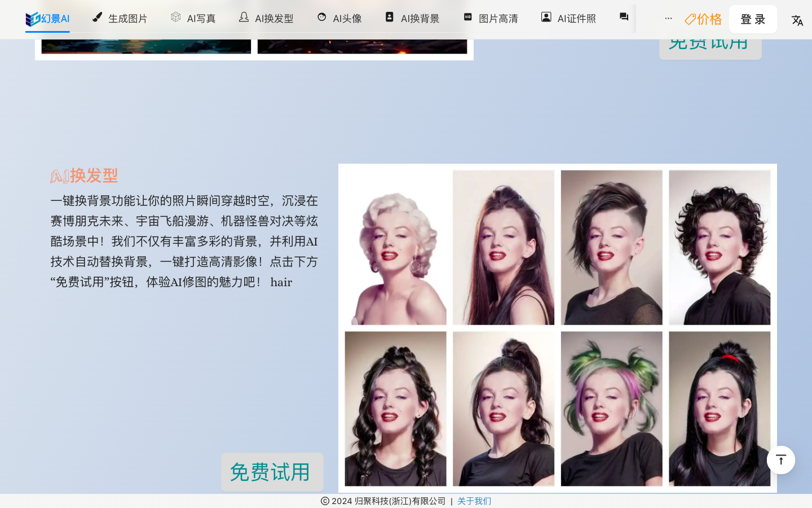Select the green and pink pigtails thumbnail
812x508 pixels.
tap(612, 409)
